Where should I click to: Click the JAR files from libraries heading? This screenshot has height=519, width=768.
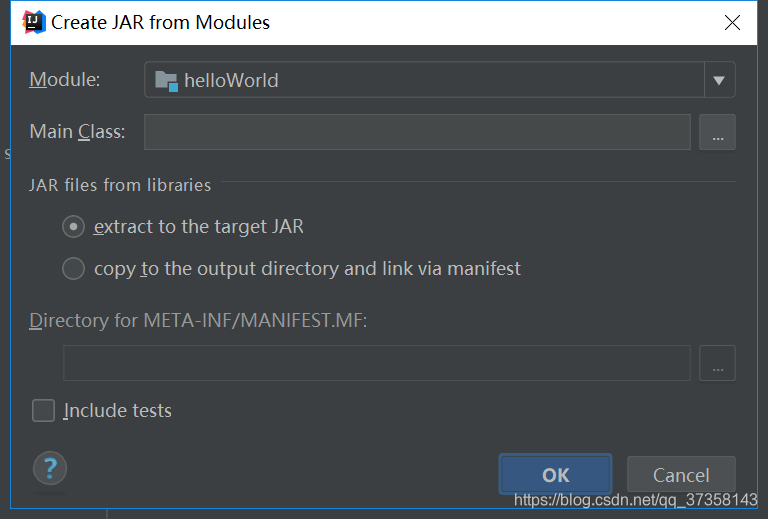[x=120, y=185]
